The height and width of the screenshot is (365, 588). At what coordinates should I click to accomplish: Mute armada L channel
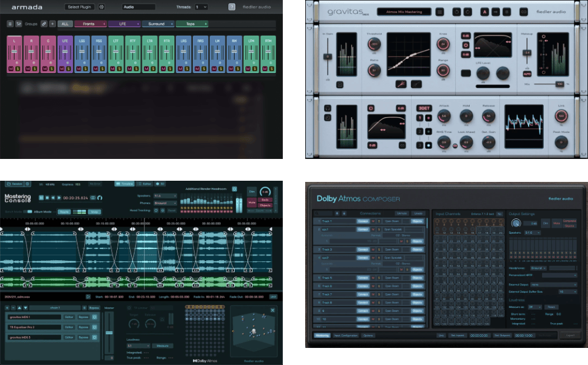click(11, 69)
